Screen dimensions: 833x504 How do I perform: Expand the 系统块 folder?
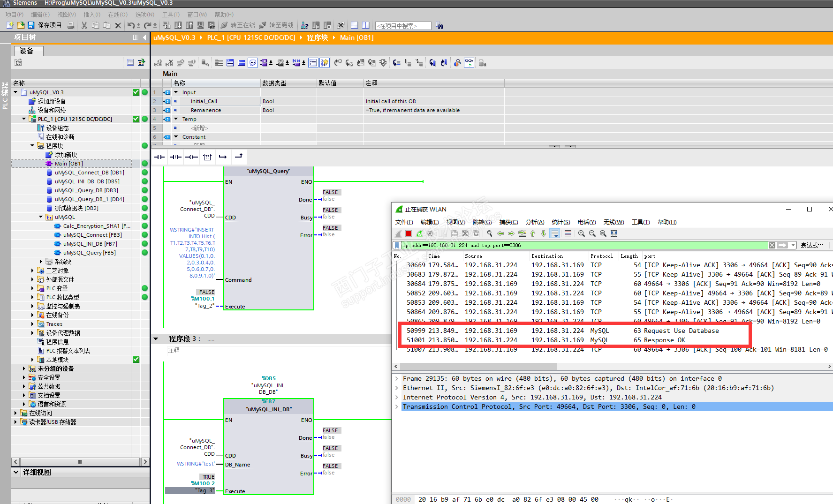click(41, 262)
